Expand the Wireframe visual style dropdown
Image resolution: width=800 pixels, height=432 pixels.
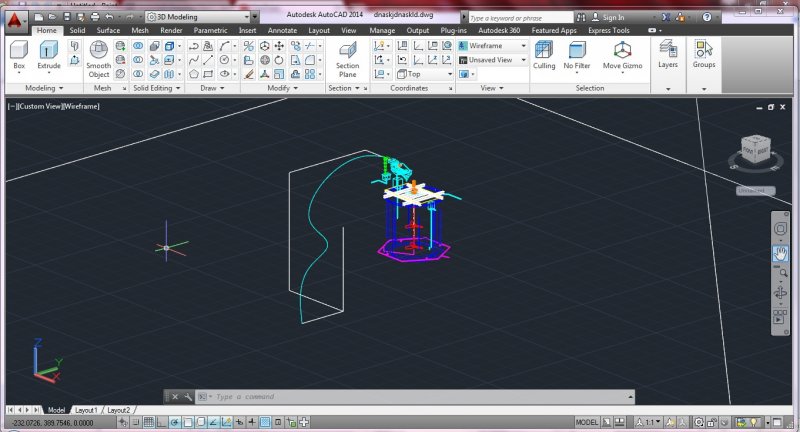[492, 46]
